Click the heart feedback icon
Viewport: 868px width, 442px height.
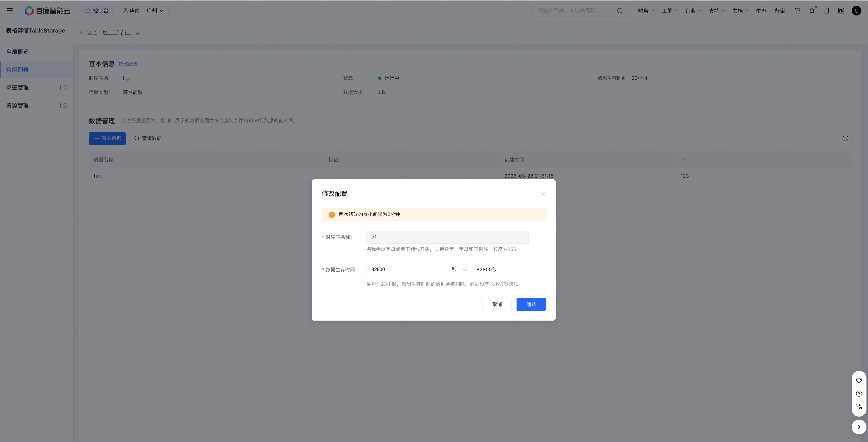[859, 381]
